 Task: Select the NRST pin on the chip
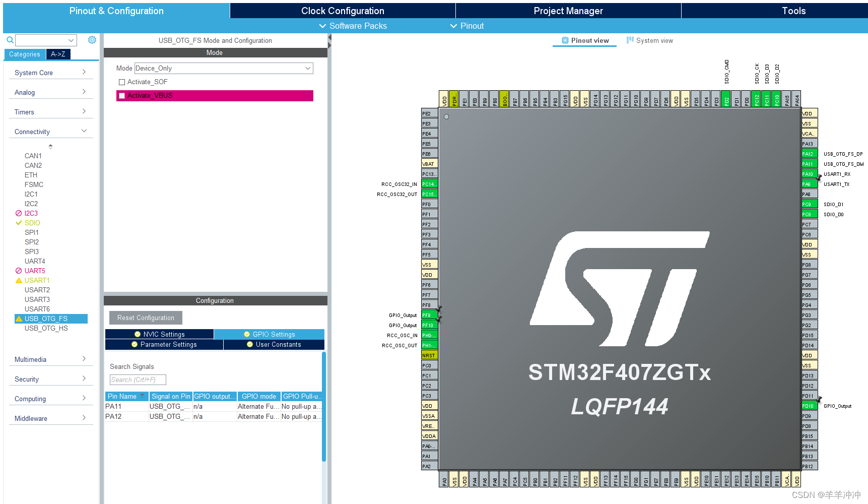click(429, 355)
